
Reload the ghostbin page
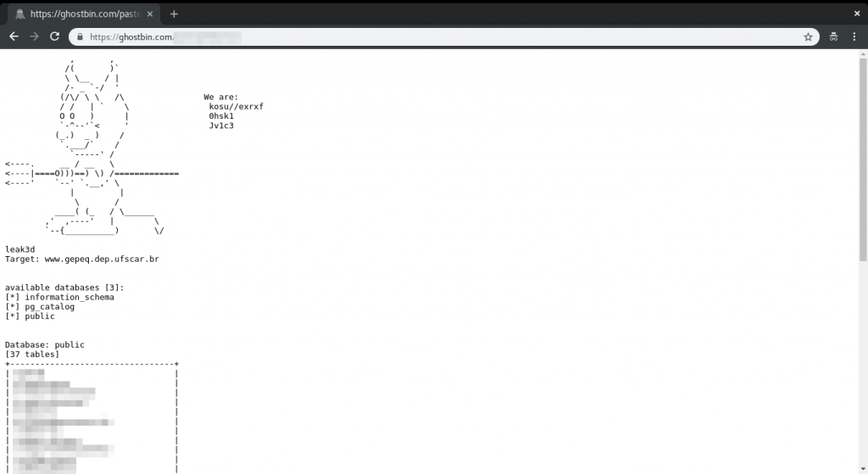tap(54, 36)
